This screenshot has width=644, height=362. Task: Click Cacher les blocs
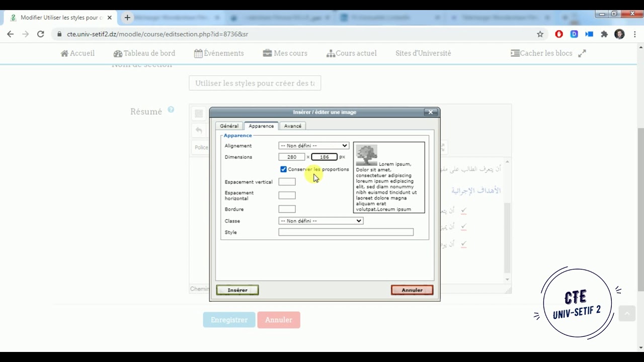[x=541, y=53]
